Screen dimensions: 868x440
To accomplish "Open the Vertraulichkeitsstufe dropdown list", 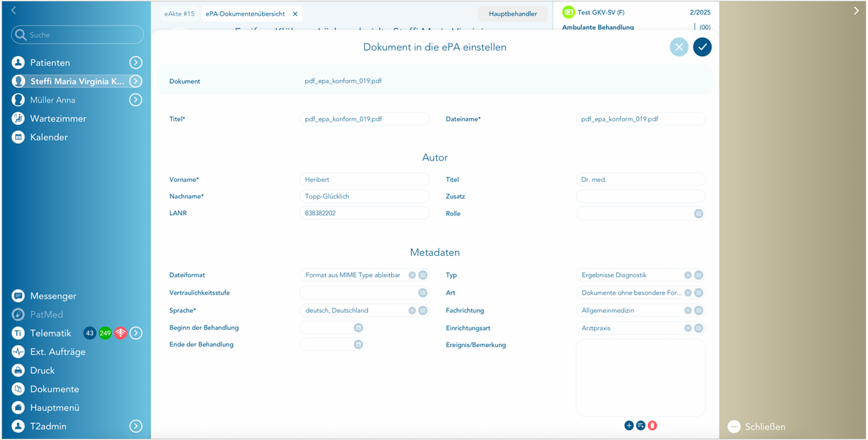I will (x=423, y=293).
